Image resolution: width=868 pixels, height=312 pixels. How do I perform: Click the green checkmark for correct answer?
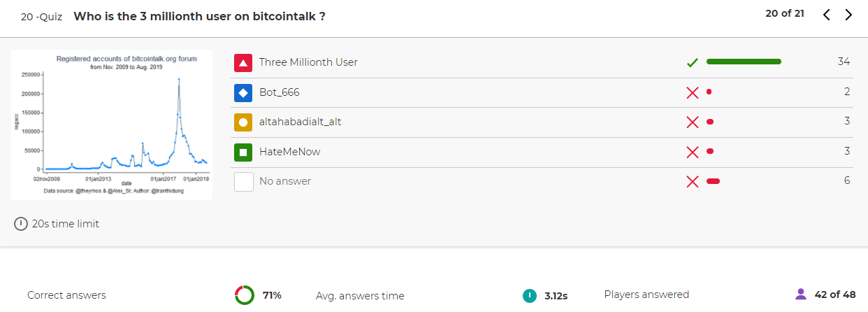[693, 62]
